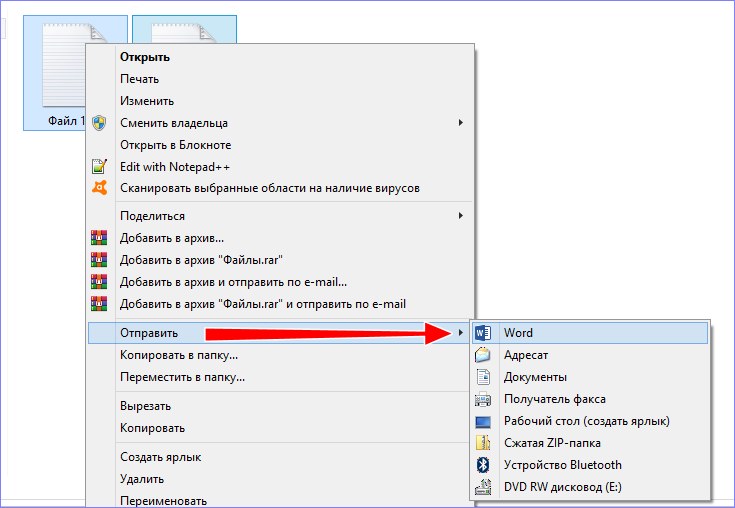Send to Рабочий стол (создать ярлык)
Screen dimensions: 735x508
coord(590,421)
